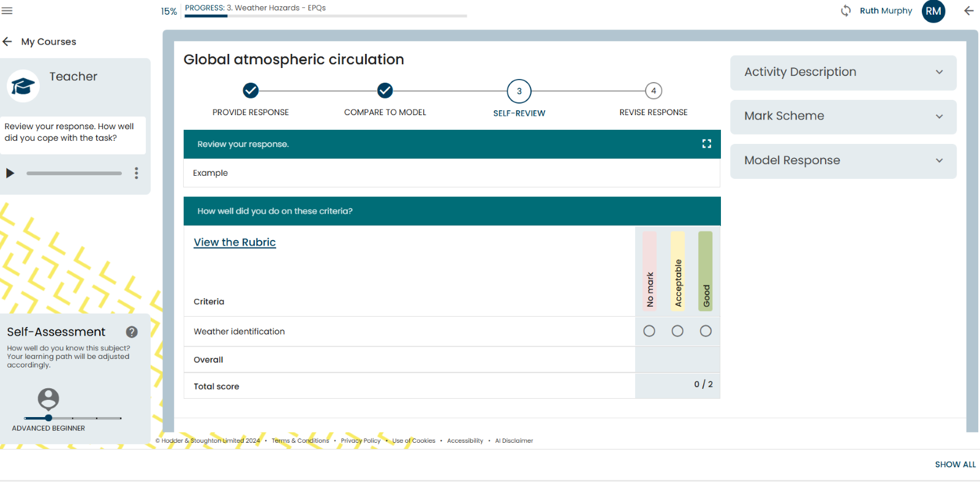980x482 pixels.
Task: Click the back arrow beside My Courses
Action: click(x=7, y=42)
